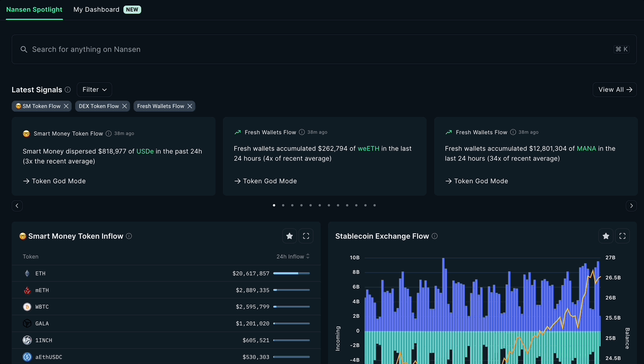Favorite the Smart Money Token Inflow panel
The height and width of the screenshot is (364, 644).
click(x=289, y=236)
